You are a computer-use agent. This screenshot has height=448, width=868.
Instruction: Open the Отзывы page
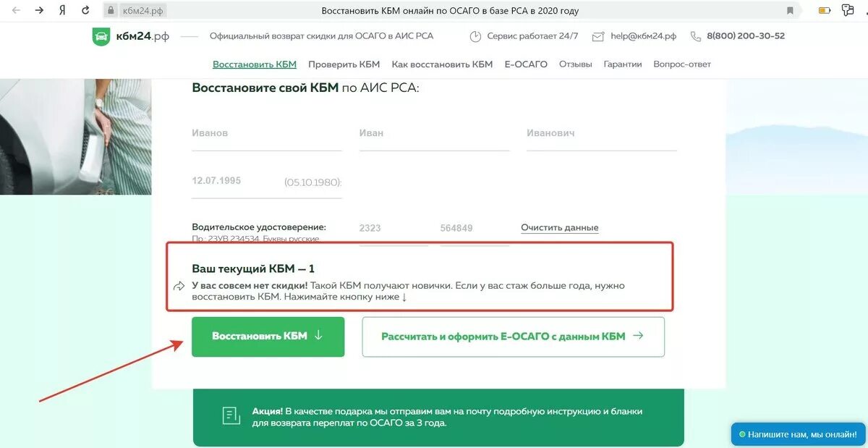coord(576,64)
